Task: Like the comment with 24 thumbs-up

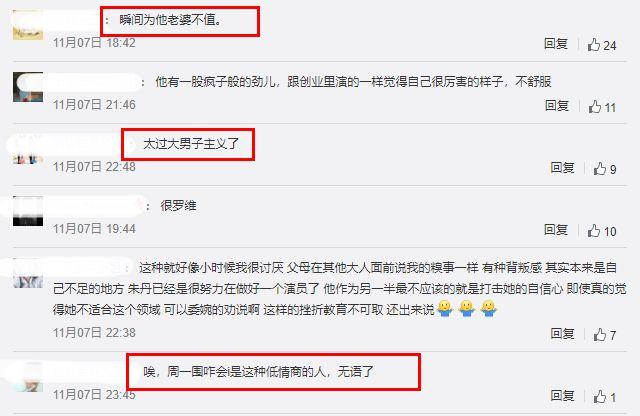Action: pyautogui.click(x=602, y=45)
